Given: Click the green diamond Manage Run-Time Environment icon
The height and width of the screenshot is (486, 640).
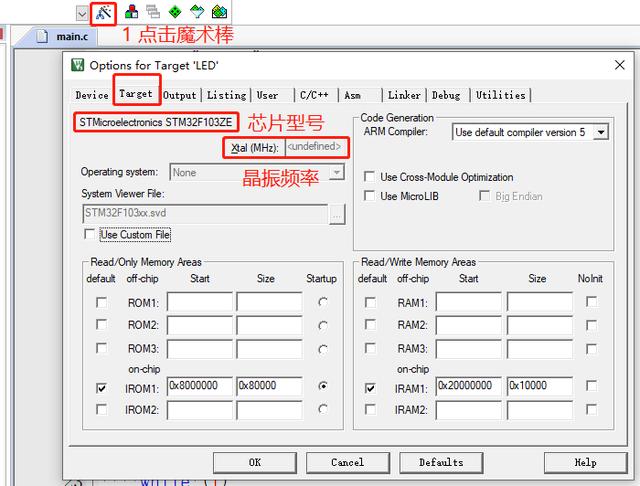Looking at the screenshot, I should (x=175, y=12).
